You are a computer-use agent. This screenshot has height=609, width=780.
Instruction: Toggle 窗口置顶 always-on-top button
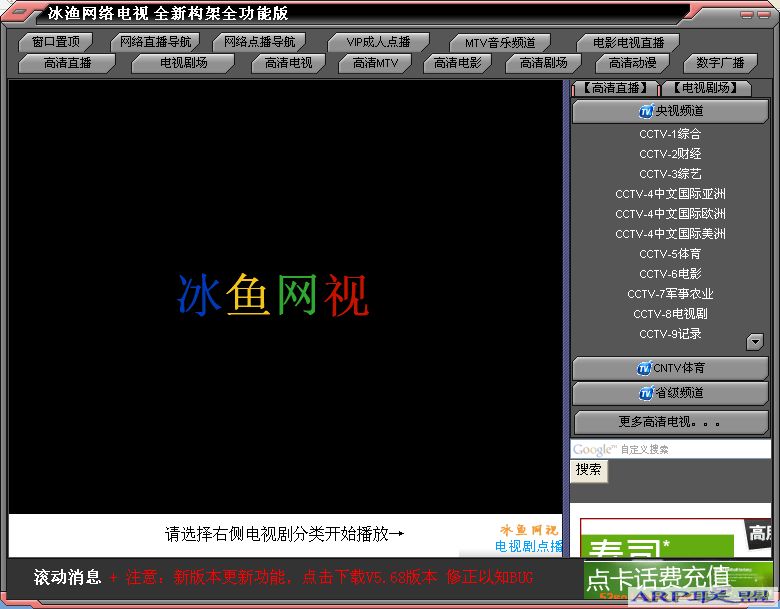pyautogui.click(x=56, y=42)
